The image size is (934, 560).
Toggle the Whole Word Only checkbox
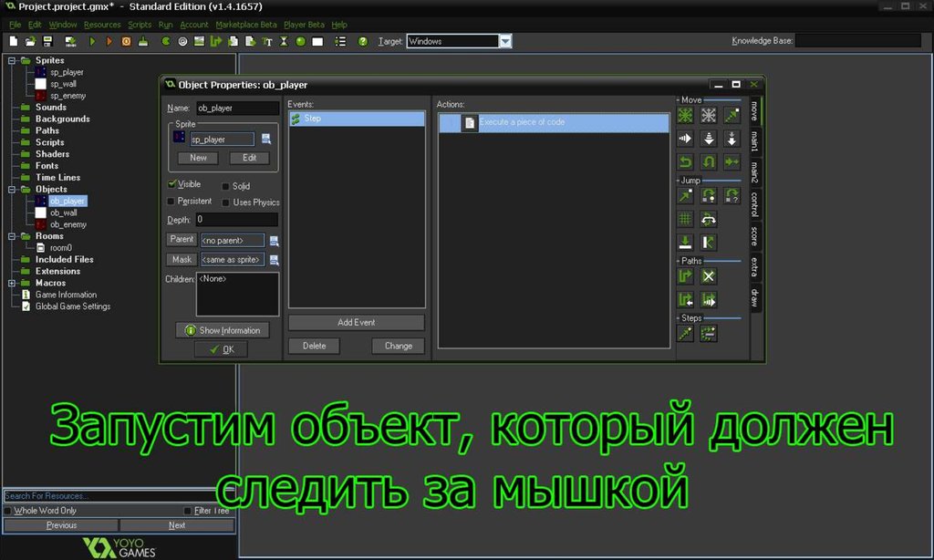(7, 511)
